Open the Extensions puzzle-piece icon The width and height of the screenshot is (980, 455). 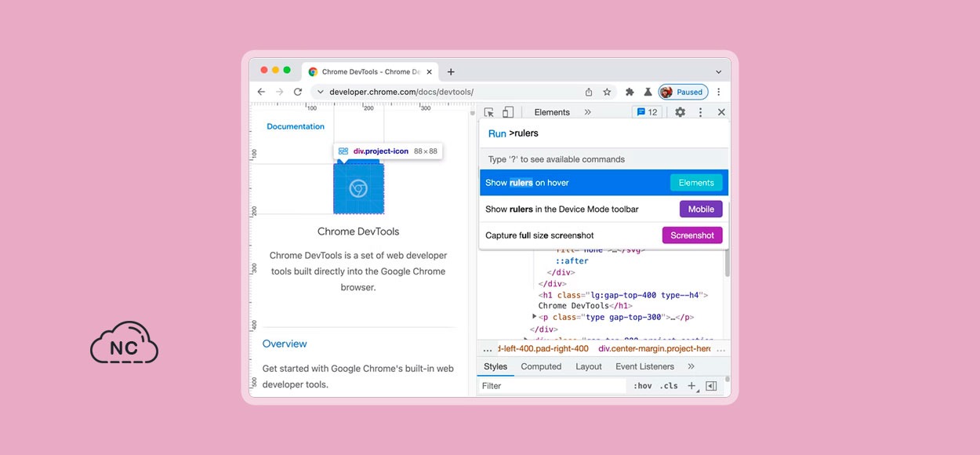630,92
